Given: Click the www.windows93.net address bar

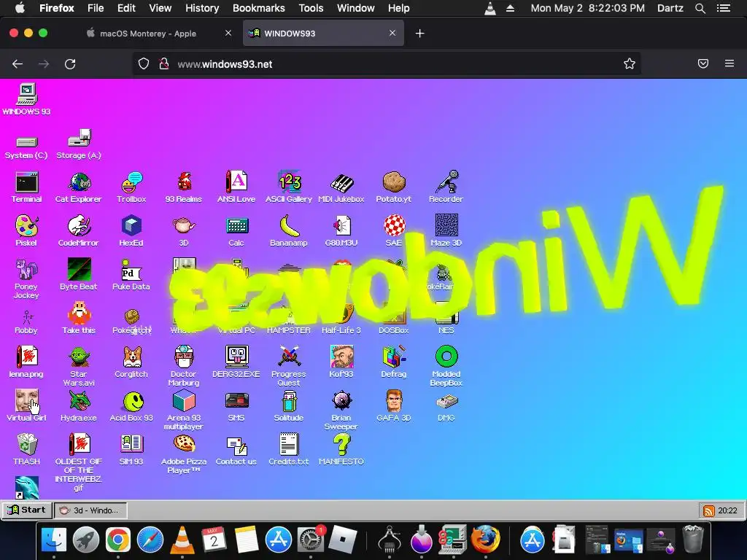Looking at the screenshot, I should pyautogui.click(x=386, y=64).
